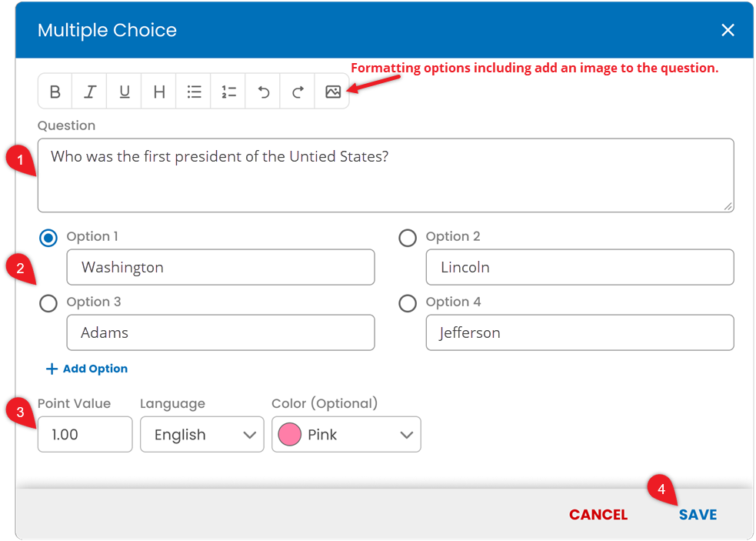Undo the last edit

tap(263, 92)
